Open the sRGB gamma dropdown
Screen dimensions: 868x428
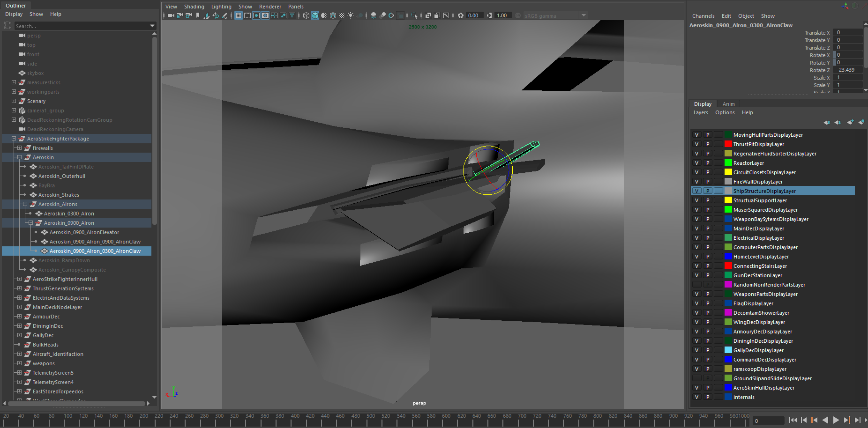pos(584,15)
